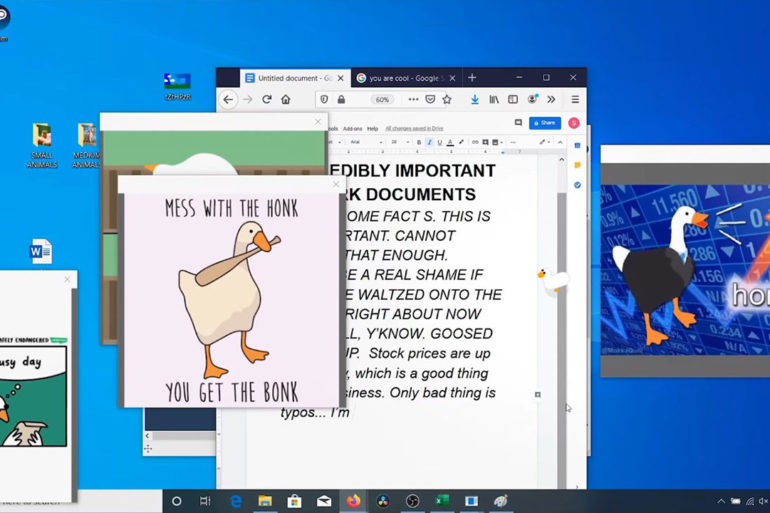Open Firefox library icon
Screen dimensions: 770x513
(494, 100)
